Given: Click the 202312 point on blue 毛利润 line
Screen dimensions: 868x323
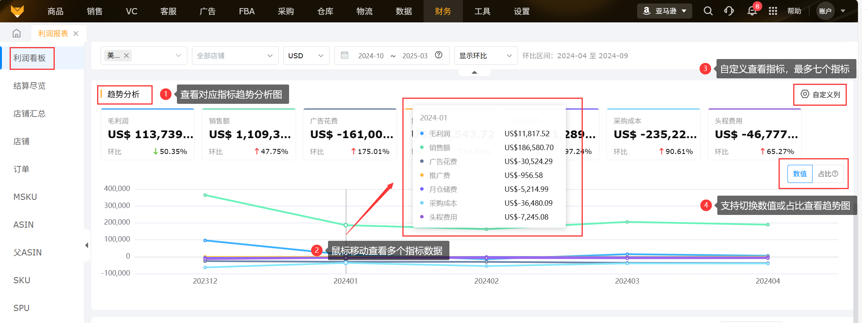Looking at the screenshot, I should pyautogui.click(x=205, y=240).
